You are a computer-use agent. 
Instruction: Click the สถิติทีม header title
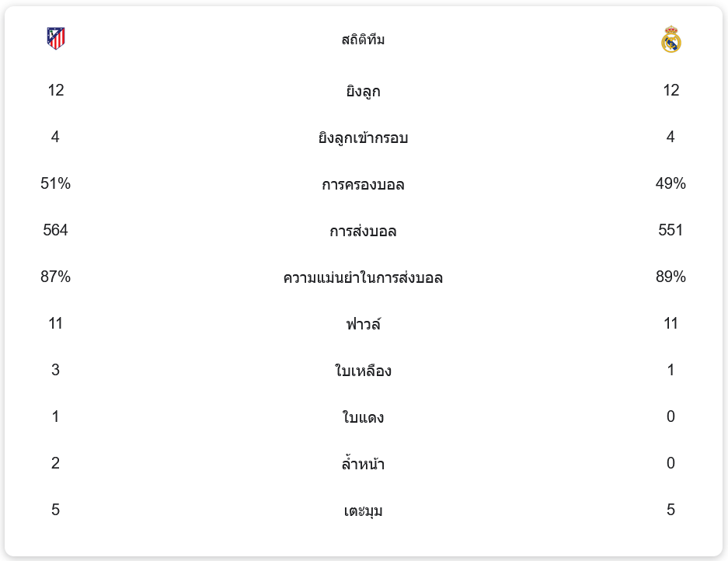pos(363,40)
